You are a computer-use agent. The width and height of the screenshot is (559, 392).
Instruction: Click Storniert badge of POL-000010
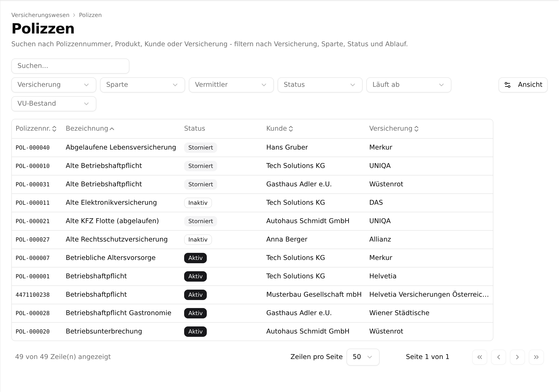tap(200, 166)
